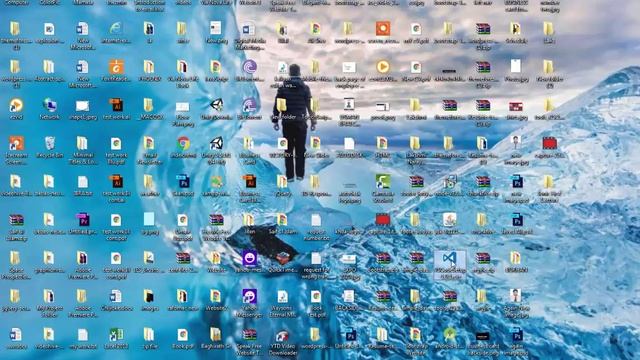
Task: Open the Footer Script folder
Action: [416, 220]
